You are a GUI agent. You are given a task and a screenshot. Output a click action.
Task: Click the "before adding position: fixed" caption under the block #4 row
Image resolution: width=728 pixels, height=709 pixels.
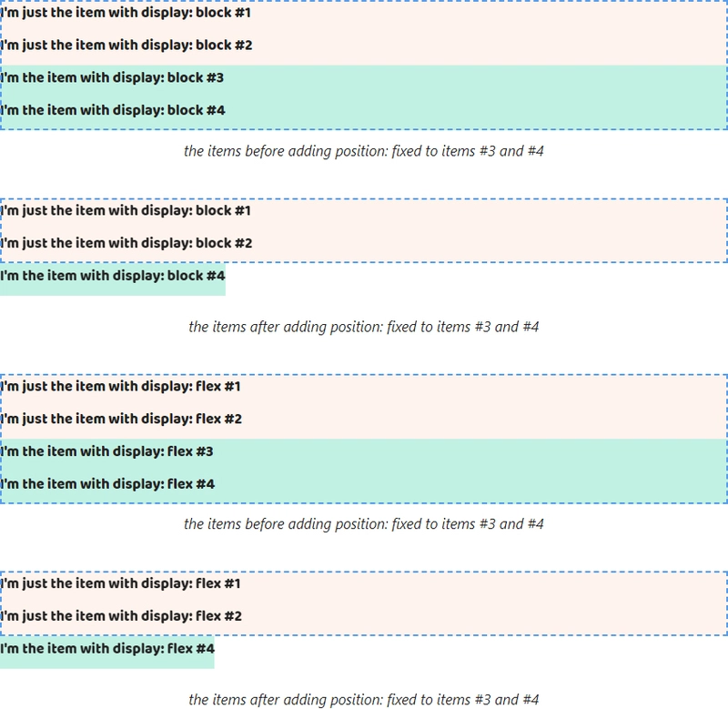tap(363, 151)
